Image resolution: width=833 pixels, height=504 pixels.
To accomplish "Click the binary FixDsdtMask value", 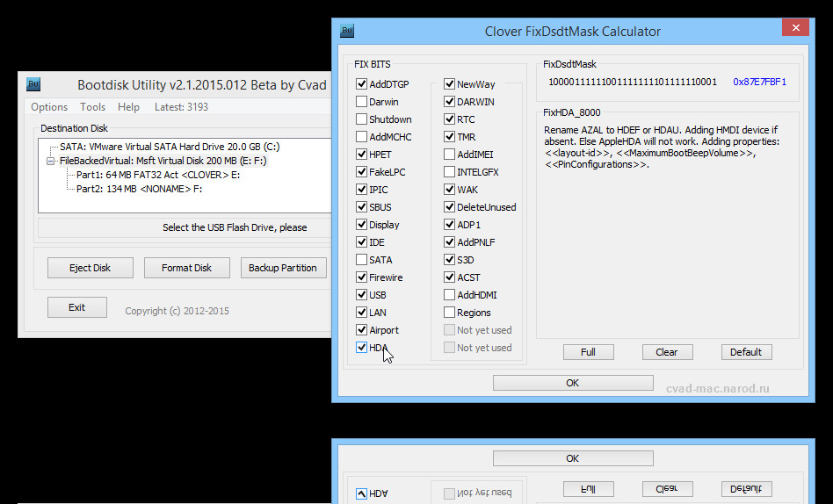I will (x=633, y=82).
